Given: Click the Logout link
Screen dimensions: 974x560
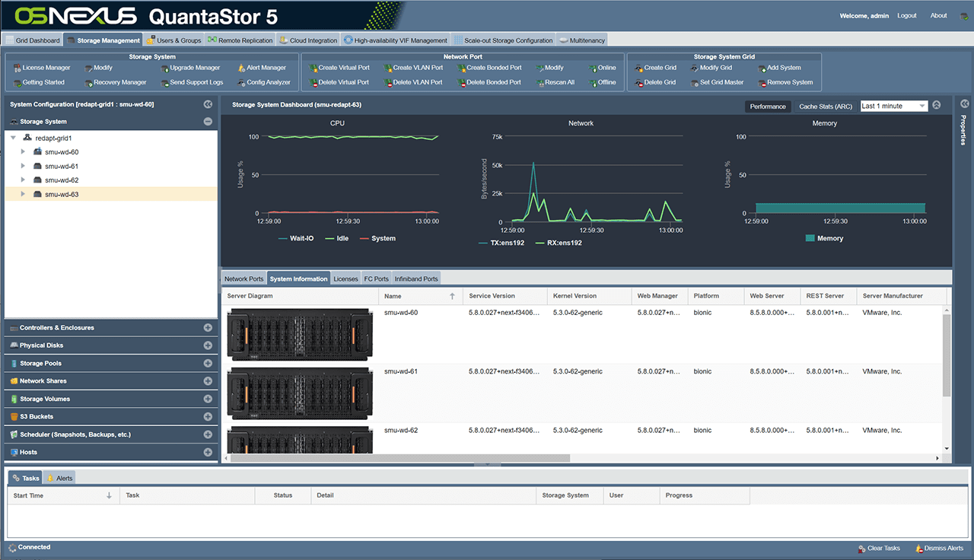Looking at the screenshot, I should pyautogui.click(x=907, y=16).
